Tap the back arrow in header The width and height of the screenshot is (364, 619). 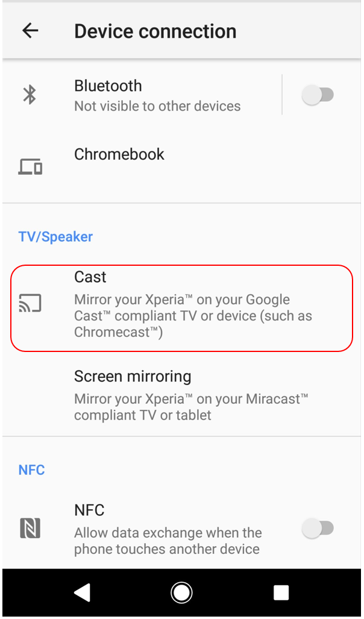(x=30, y=30)
